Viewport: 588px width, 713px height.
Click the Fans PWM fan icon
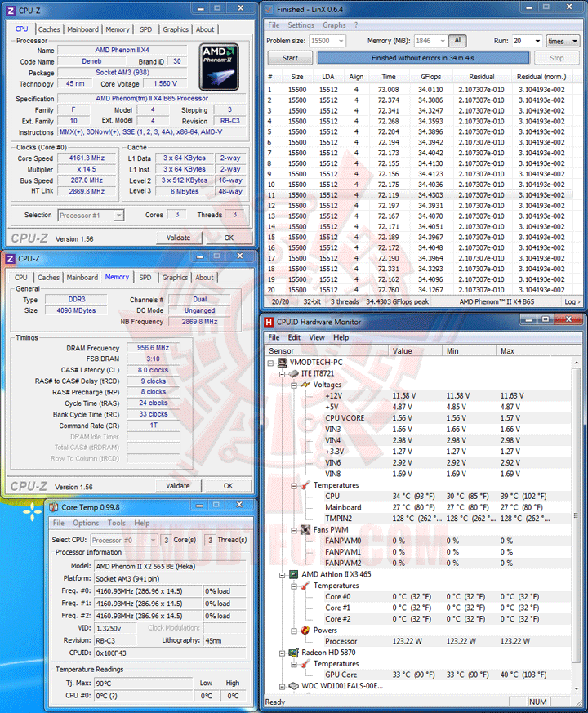305,530
